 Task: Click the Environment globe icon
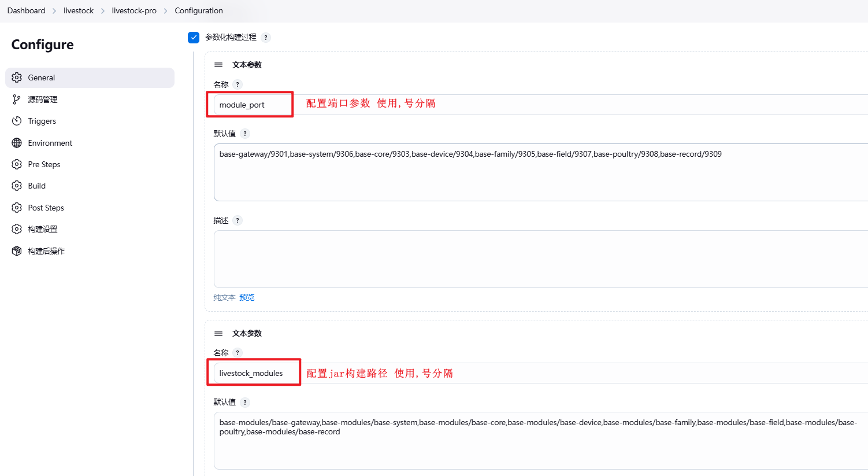[x=17, y=143]
